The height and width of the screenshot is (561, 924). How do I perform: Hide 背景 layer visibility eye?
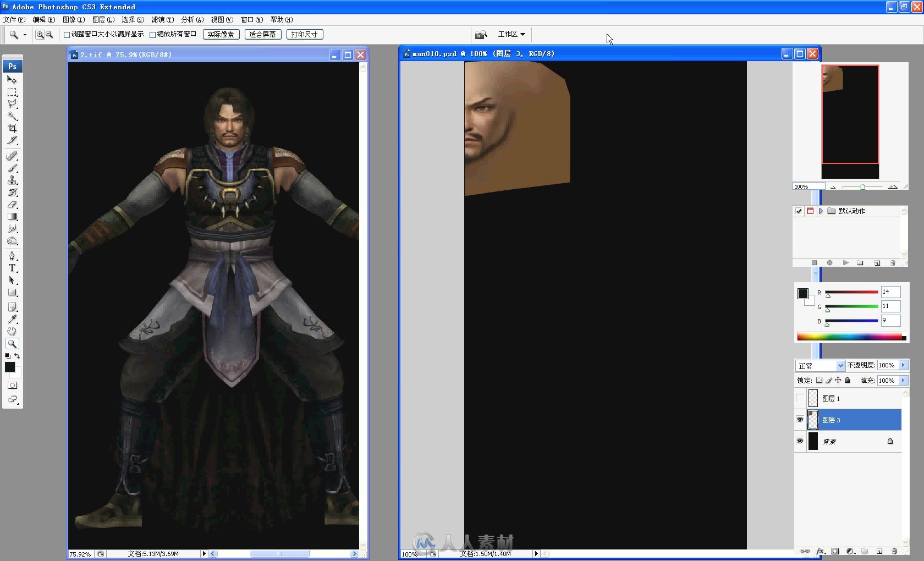click(x=800, y=441)
